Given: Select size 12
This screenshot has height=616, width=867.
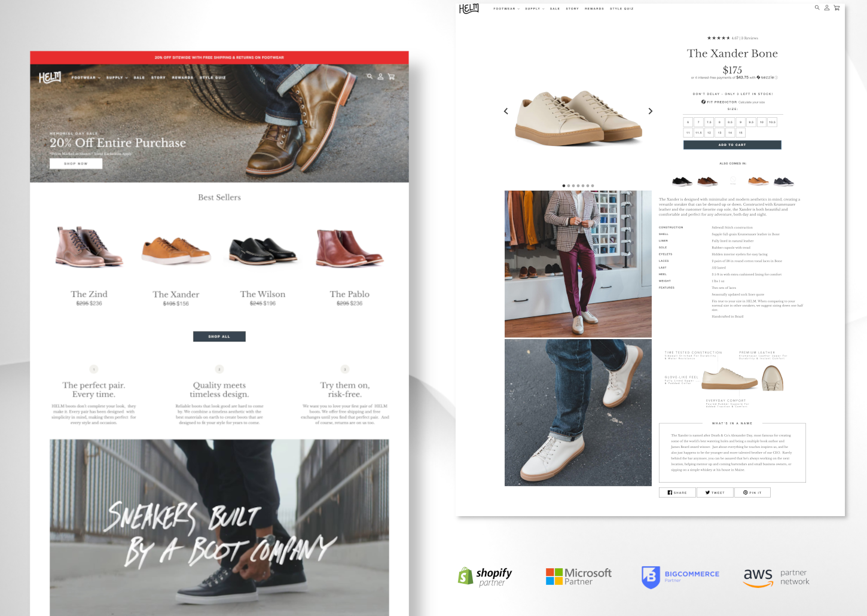Looking at the screenshot, I should [x=709, y=133].
